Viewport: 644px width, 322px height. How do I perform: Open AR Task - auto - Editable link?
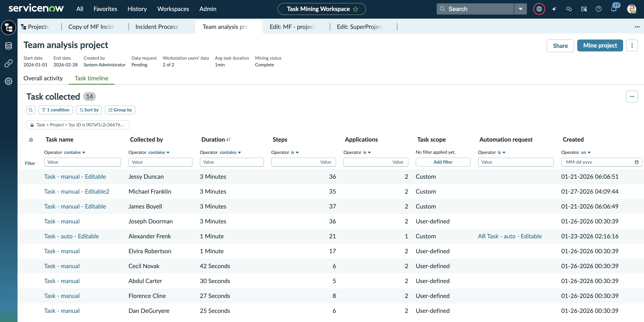(x=510, y=236)
